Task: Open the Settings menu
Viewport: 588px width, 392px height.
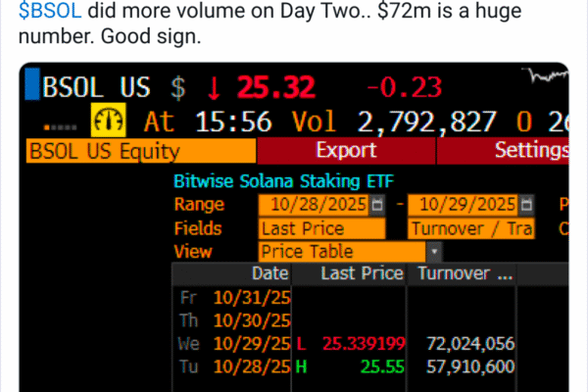Action: tap(530, 151)
